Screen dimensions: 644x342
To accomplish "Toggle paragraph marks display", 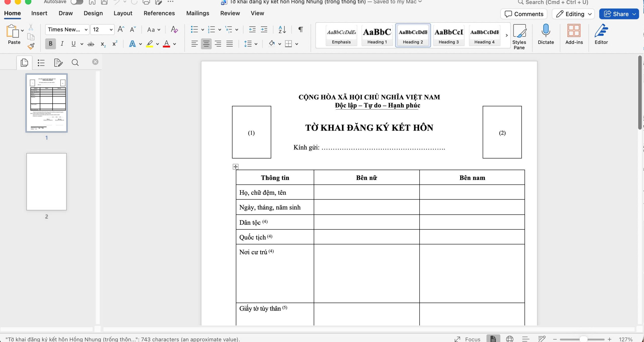I will pos(301,29).
